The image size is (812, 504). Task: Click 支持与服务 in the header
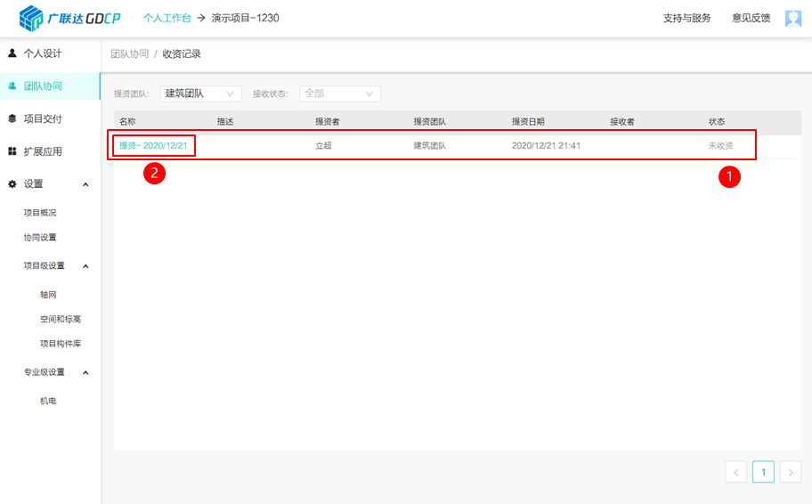686,18
